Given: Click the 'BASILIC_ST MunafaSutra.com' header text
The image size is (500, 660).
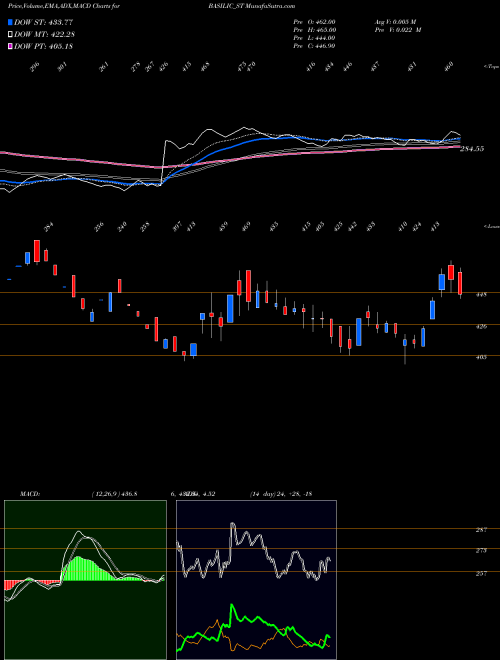Looking at the screenshot, I should pos(251,6).
